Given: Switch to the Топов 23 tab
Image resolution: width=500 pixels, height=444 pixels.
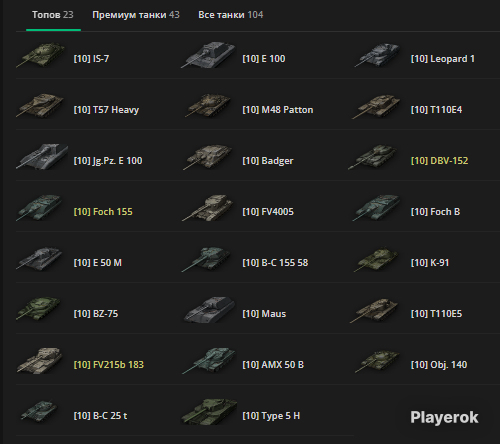Looking at the screenshot, I should pos(53,15).
